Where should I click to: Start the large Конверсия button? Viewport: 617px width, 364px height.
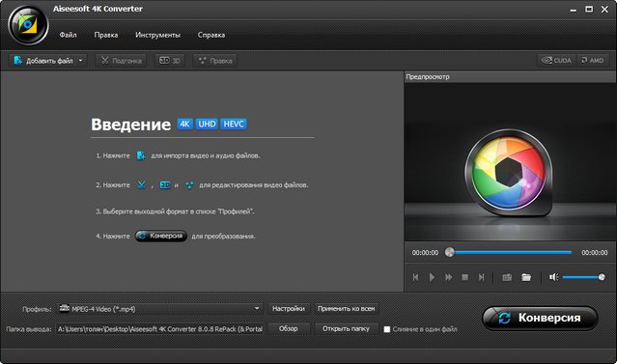pos(540,318)
